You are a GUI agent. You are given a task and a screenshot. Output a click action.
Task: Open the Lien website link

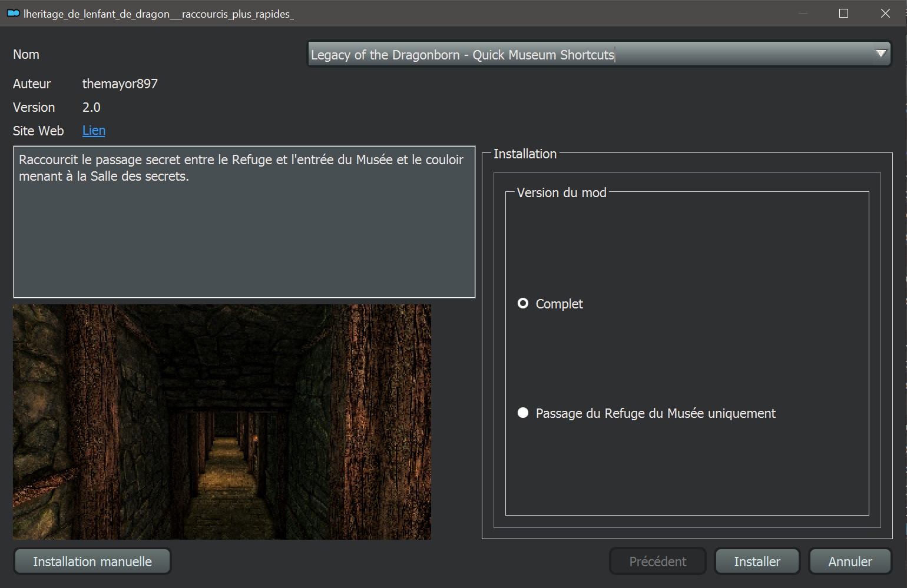pos(94,131)
